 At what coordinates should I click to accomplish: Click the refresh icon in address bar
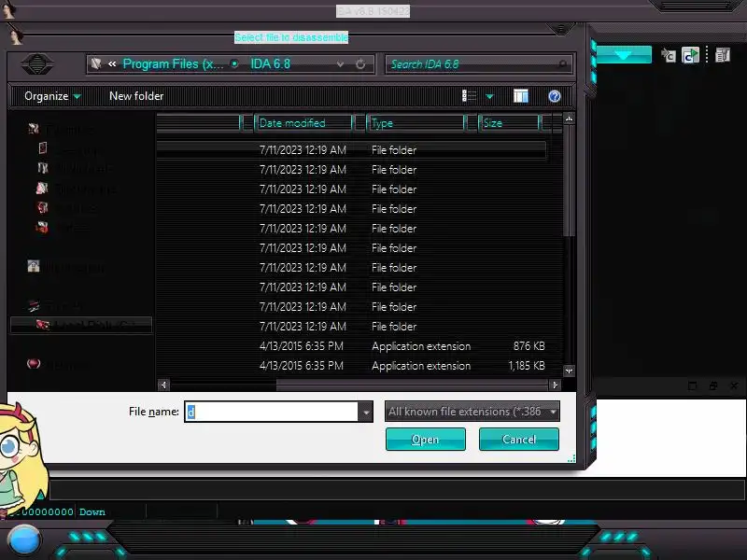(x=360, y=63)
